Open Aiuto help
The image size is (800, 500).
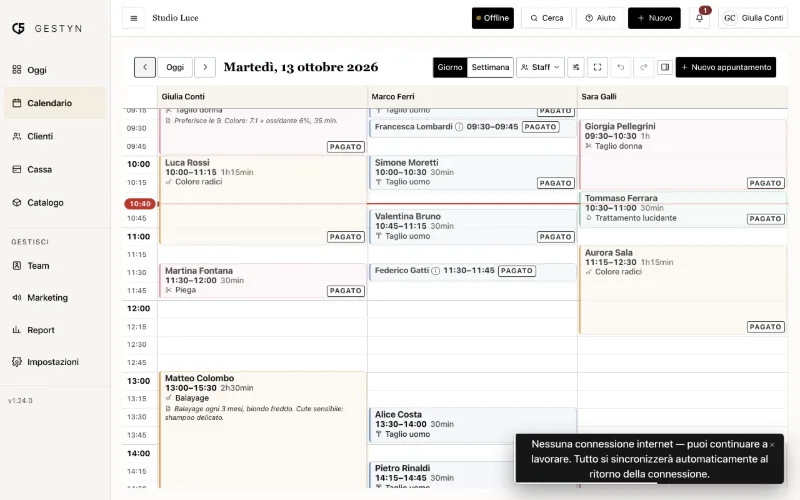click(x=600, y=18)
